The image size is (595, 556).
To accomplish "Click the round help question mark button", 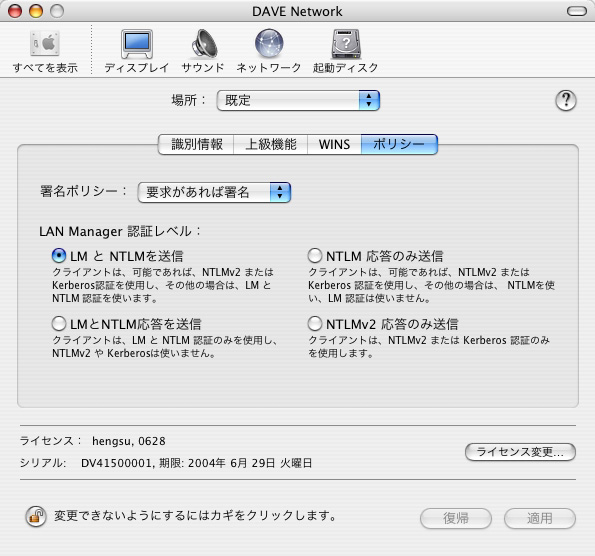I will 566,101.
